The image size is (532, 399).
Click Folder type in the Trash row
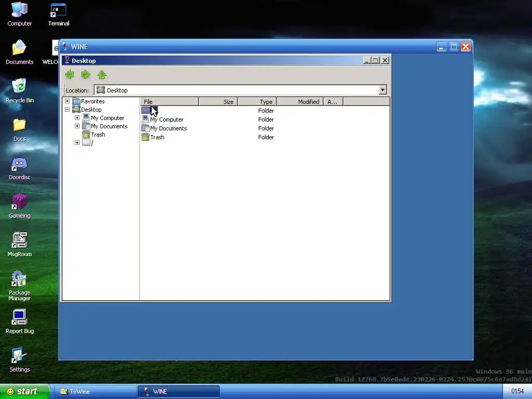point(265,137)
